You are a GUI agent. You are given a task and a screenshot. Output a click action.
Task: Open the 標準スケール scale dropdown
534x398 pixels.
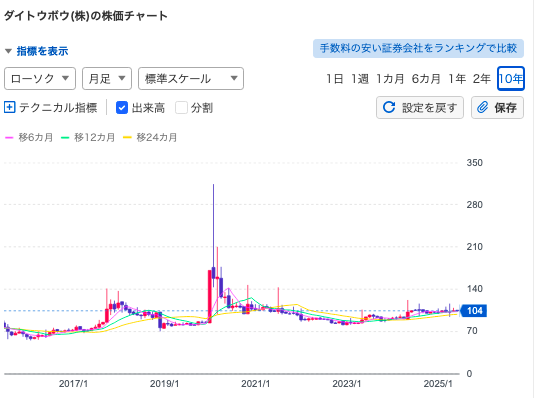coord(191,79)
